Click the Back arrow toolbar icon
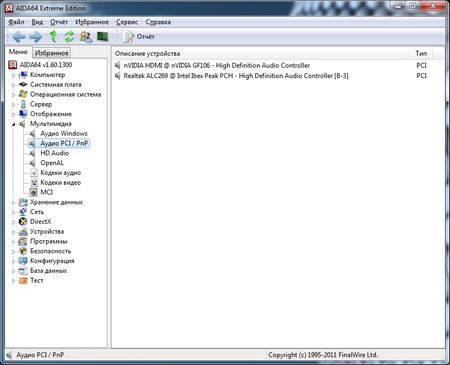The image size is (450, 365). click(x=19, y=37)
